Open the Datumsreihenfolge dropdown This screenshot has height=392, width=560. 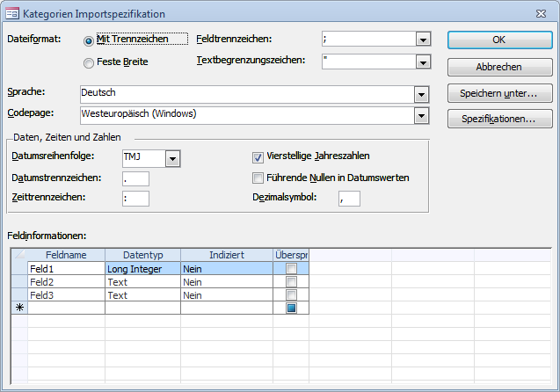pos(173,158)
